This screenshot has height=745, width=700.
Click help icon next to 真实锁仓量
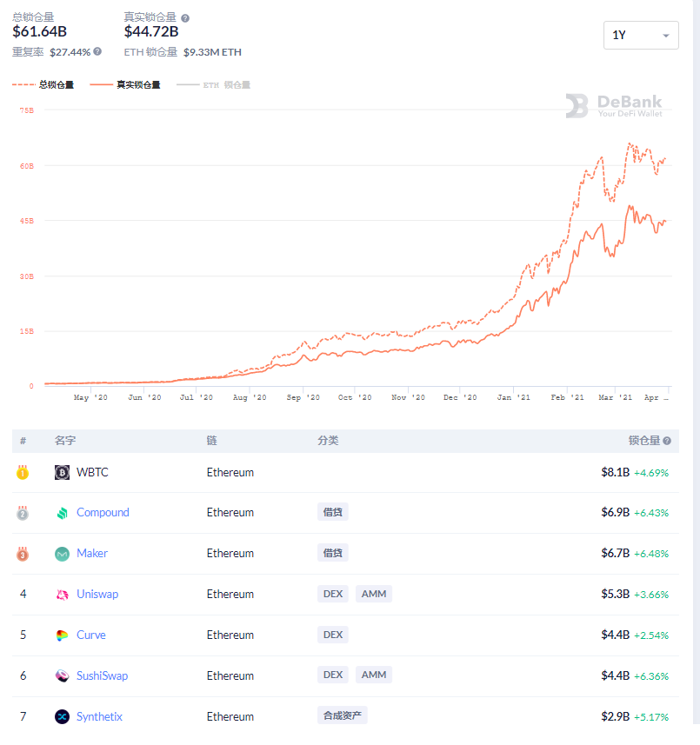coord(185,18)
